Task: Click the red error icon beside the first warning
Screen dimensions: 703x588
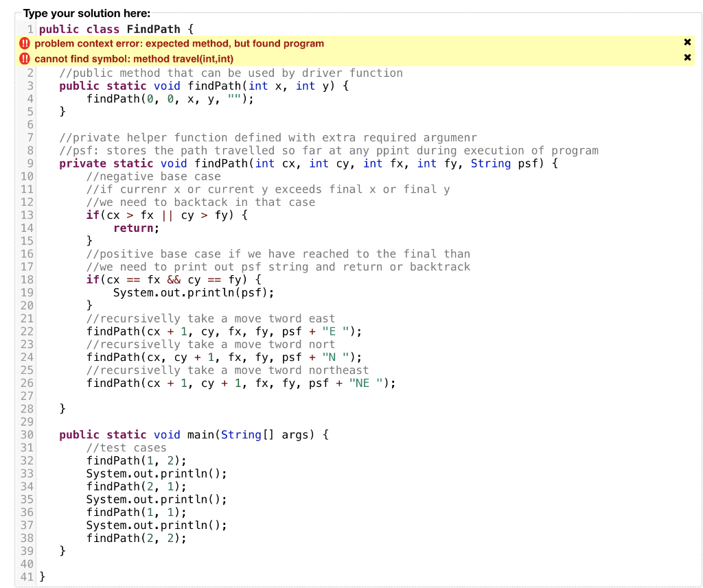Action: click(25, 43)
